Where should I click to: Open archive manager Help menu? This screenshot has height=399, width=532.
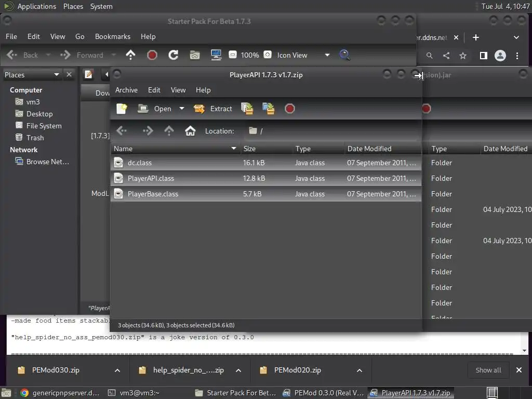click(203, 90)
